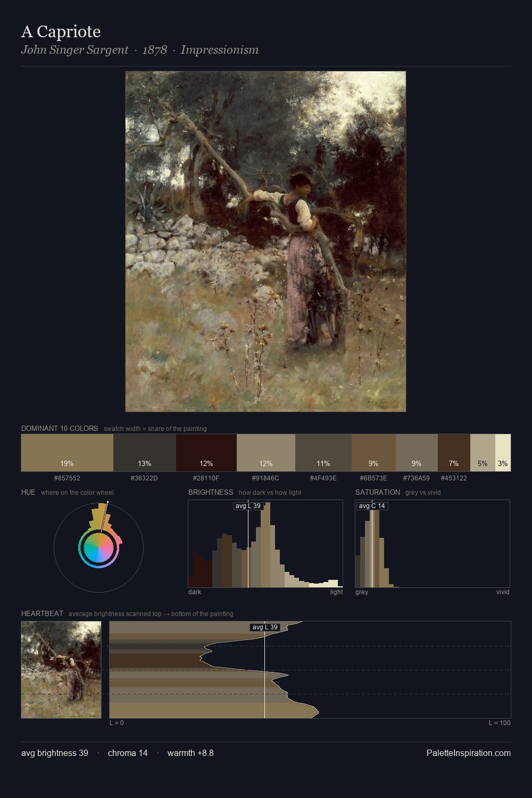Image resolution: width=532 pixels, height=798 pixels.
Task: Click 'grey vs vivid' caption
Action: point(423,493)
